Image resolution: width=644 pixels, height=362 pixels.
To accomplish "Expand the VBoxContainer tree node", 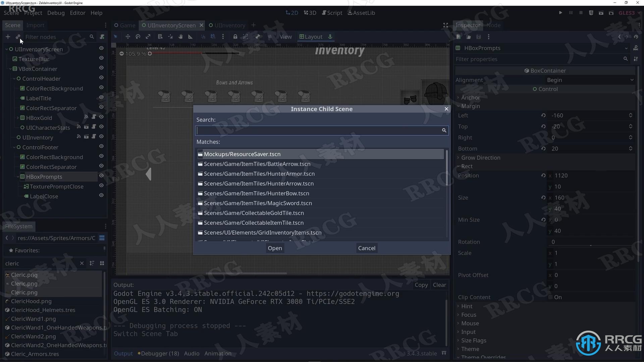I will point(10,68).
